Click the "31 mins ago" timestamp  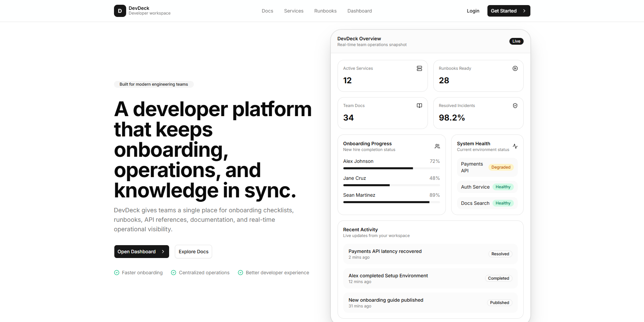pos(360,306)
